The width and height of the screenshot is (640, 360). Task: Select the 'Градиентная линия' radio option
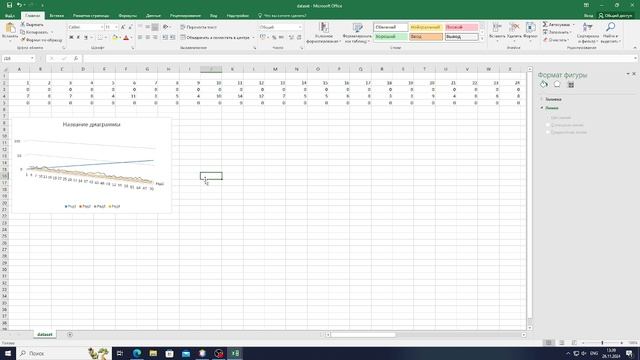pos(548,132)
